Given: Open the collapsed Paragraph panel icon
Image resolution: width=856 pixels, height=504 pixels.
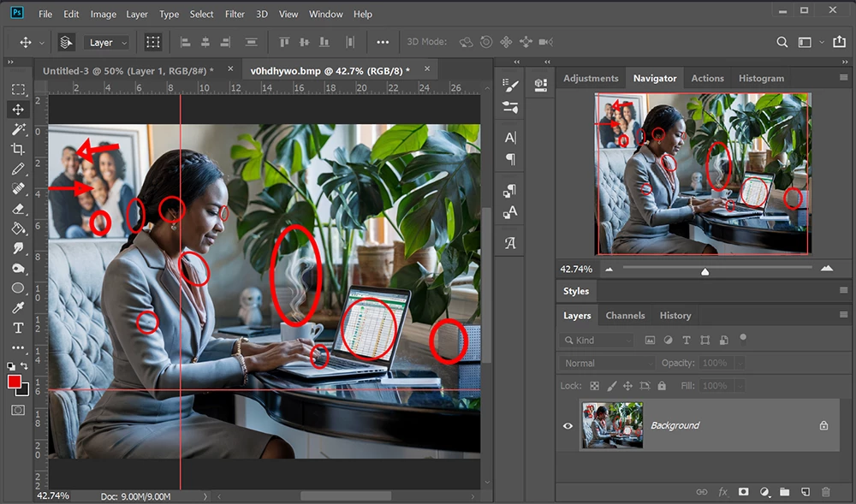Looking at the screenshot, I should 510,159.
